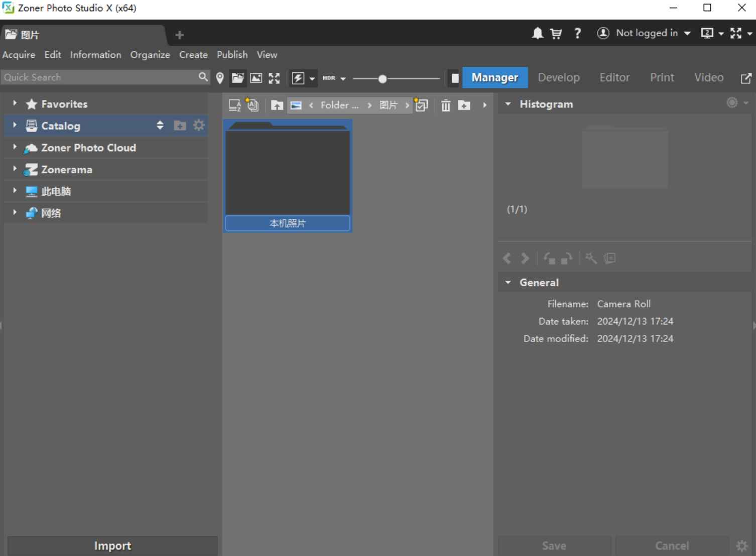Click the preview image icon
The width and height of the screenshot is (756, 556).
click(x=257, y=77)
